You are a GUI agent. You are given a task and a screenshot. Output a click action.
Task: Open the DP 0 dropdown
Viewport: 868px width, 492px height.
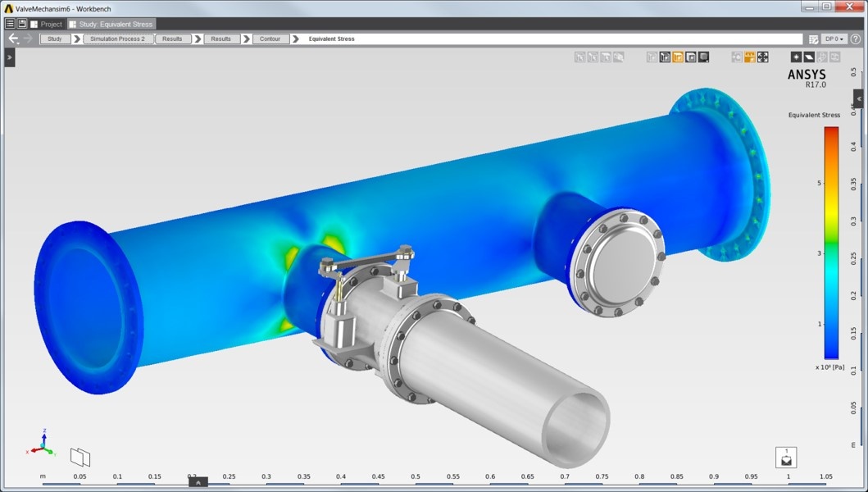tap(834, 39)
